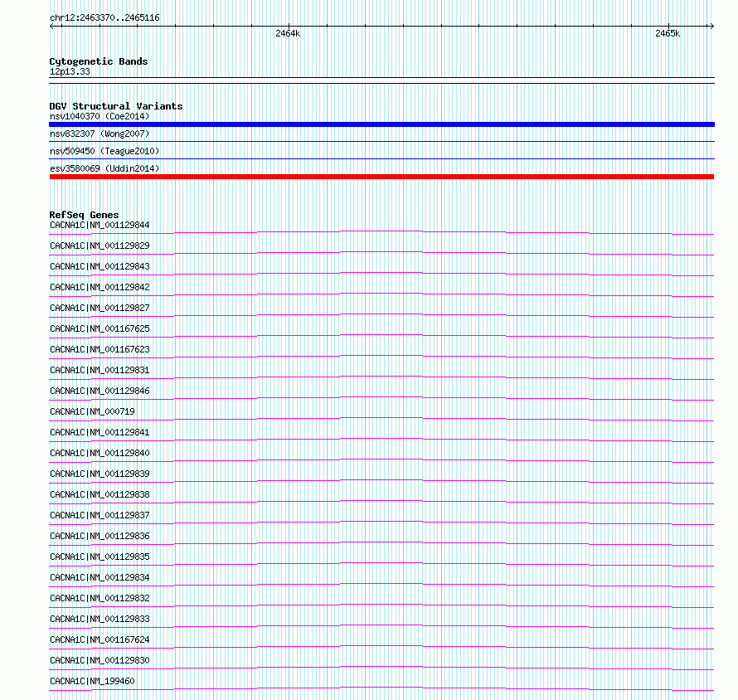Select transcript CACNA1C|NM_001129842
The height and width of the screenshot is (700, 738).
click(x=100, y=287)
